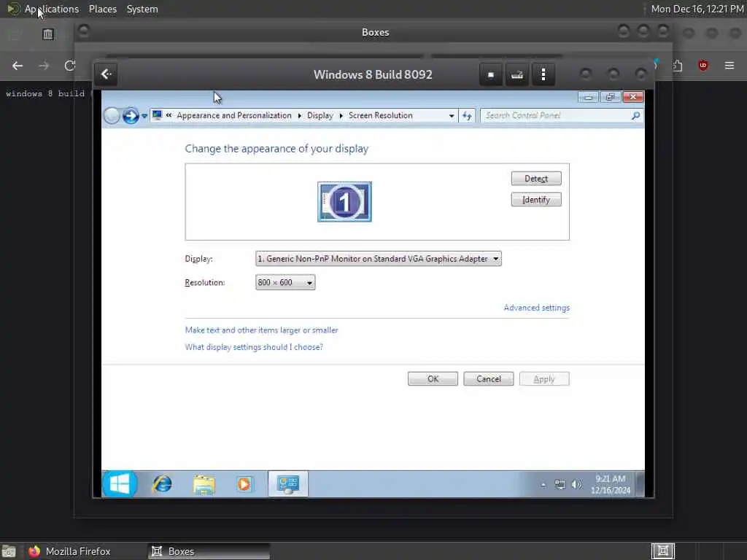Click the search magnifier icon
This screenshot has width=747, height=560.
635,115
